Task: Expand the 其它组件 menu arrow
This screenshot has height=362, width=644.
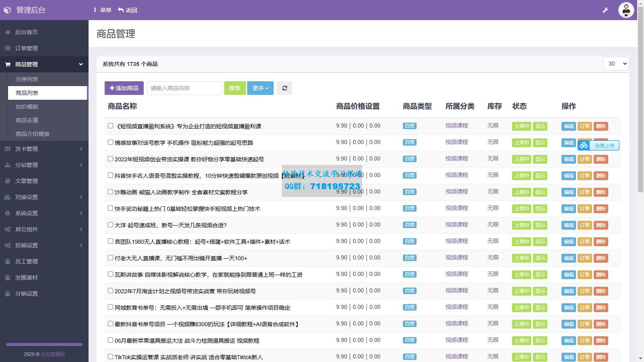Action: pyautogui.click(x=81, y=229)
